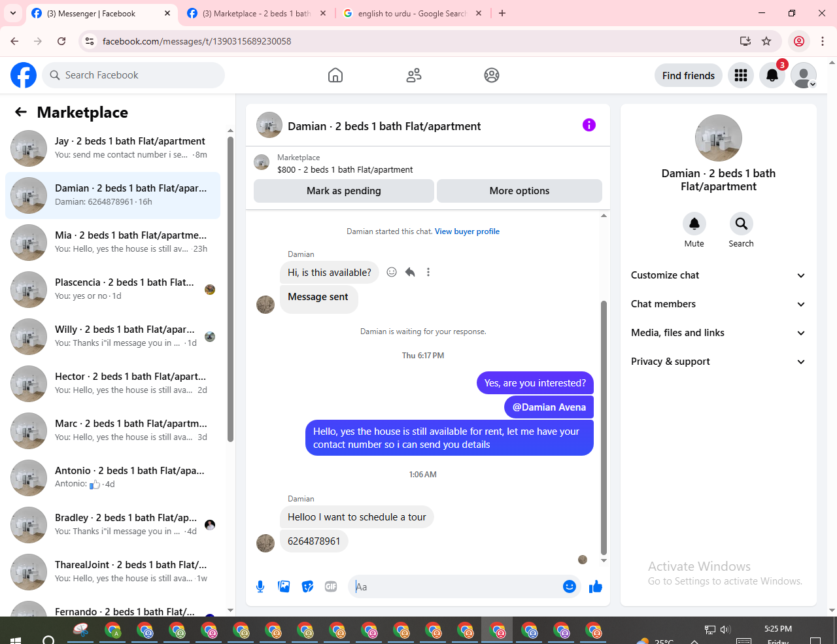Expand Privacy & support section
The height and width of the screenshot is (644, 837).
point(719,362)
